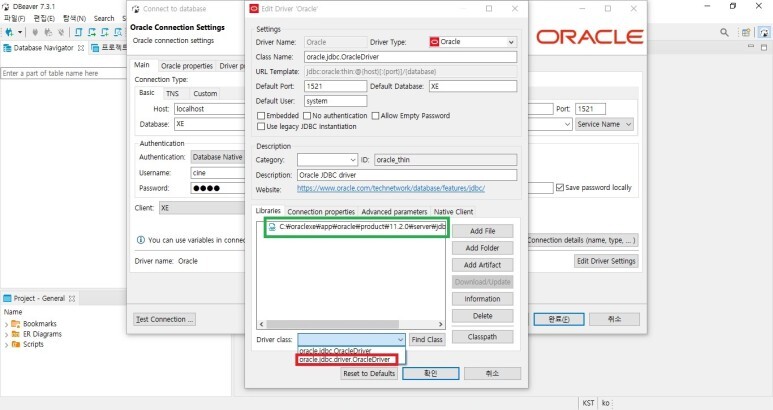Click the info icon beside variables hint
The image size is (773, 410).
pos(141,240)
